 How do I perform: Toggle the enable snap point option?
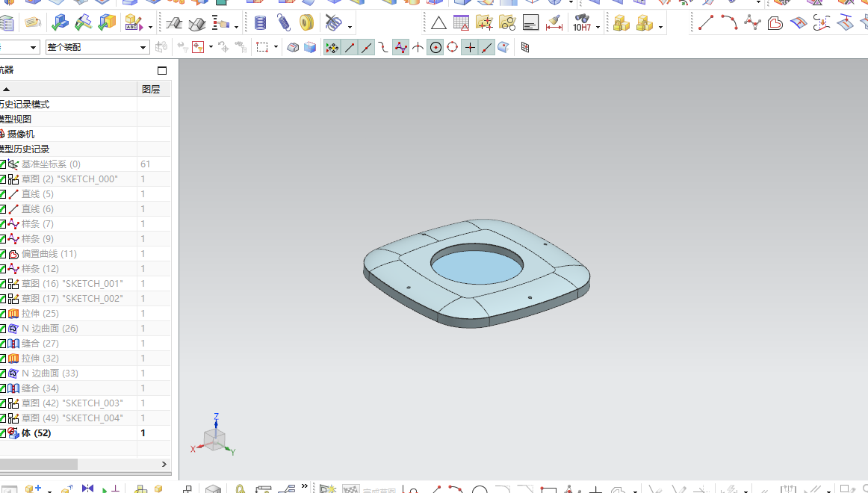[x=332, y=48]
